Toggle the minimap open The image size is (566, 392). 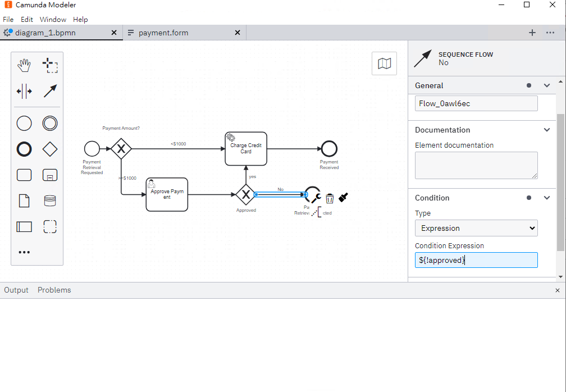(385, 63)
